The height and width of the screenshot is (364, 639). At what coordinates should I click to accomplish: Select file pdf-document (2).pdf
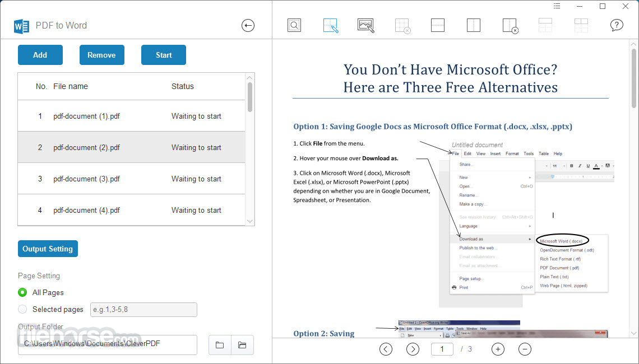131,147
